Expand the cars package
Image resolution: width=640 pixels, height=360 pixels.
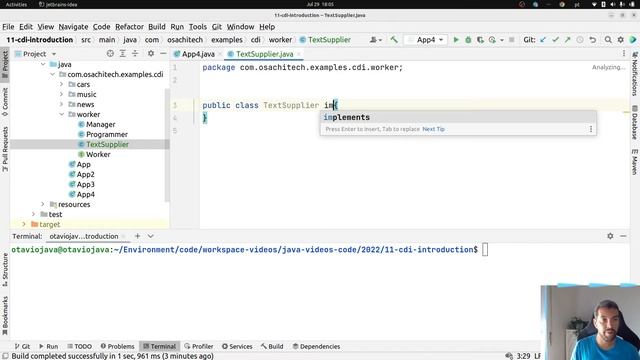(x=62, y=84)
